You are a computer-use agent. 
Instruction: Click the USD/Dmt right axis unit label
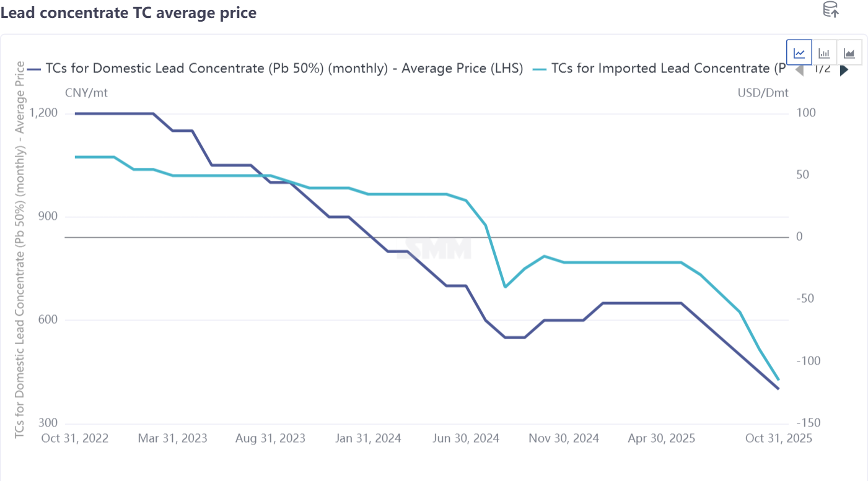pos(763,93)
